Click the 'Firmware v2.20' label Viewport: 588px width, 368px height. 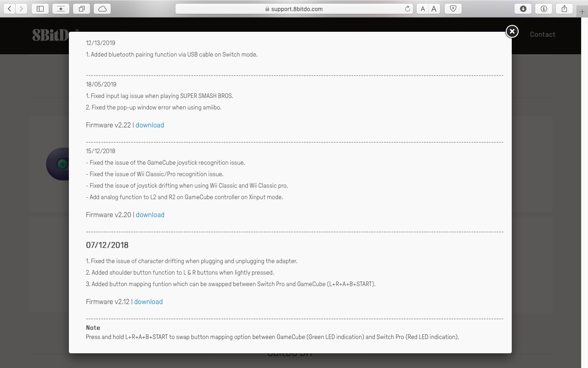(108, 215)
